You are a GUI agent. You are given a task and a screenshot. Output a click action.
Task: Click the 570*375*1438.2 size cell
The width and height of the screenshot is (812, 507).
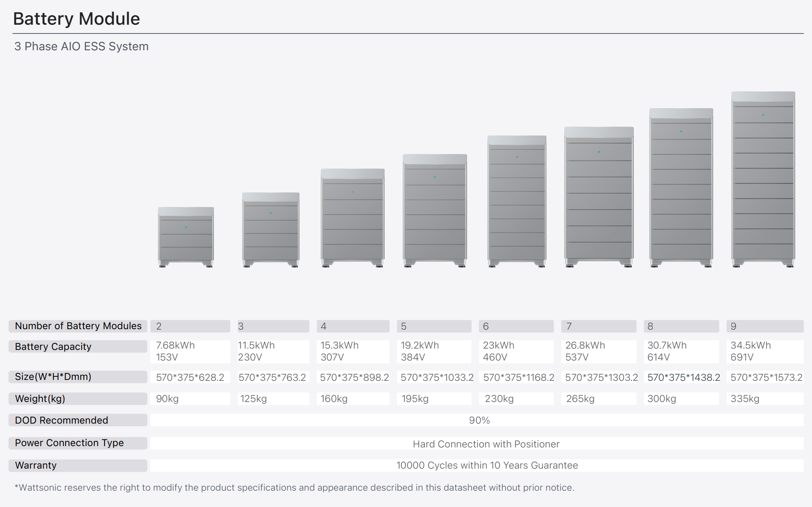pyautogui.click(x=683, y=378)
